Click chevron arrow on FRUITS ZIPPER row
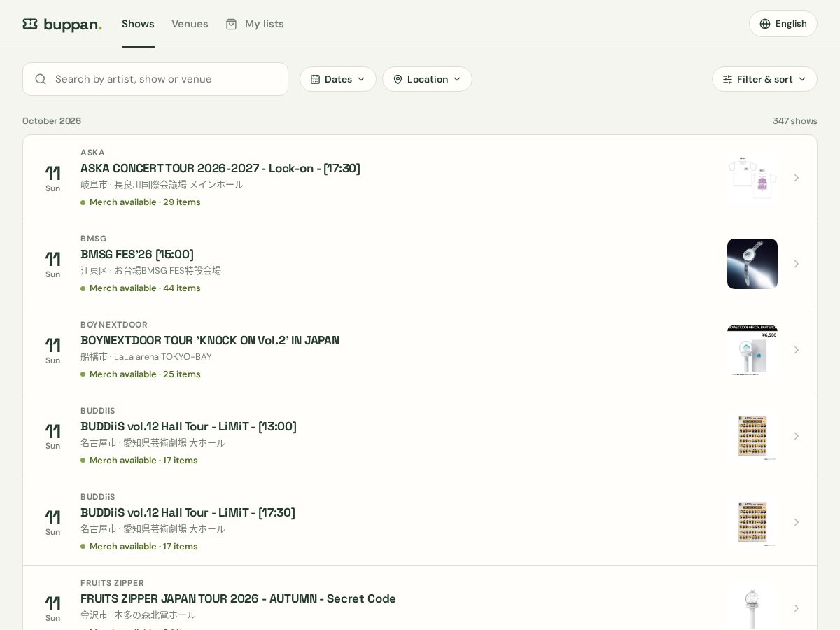The width and height of the screenshot is (840, 630). [x=796, y=608]
